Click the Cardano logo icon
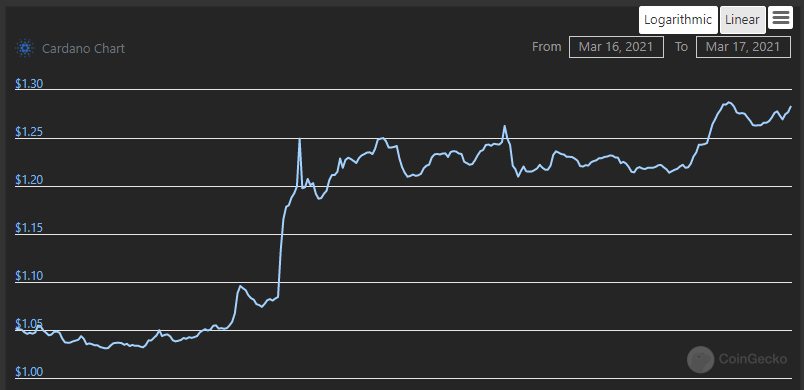The image size is (804, 390). point(25,49)
